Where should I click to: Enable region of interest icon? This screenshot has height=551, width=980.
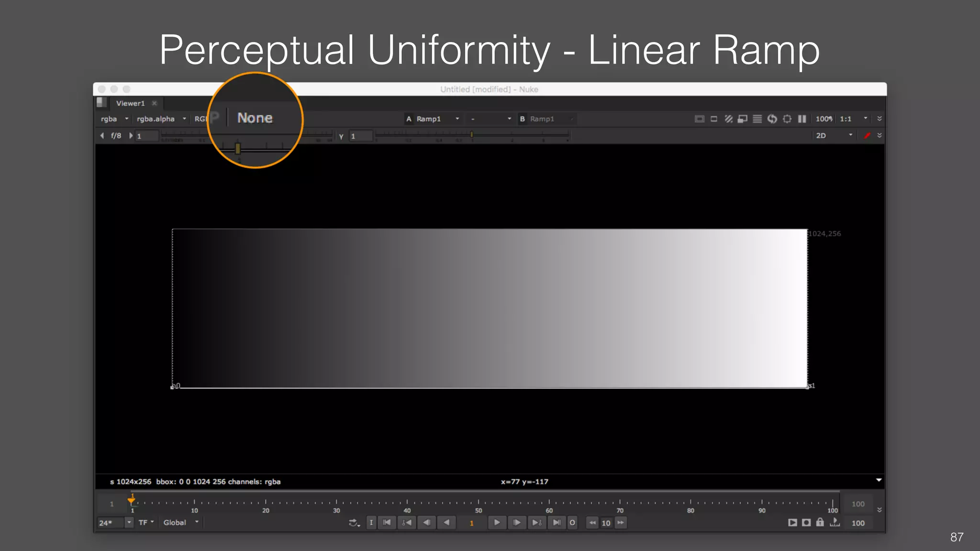714,119
